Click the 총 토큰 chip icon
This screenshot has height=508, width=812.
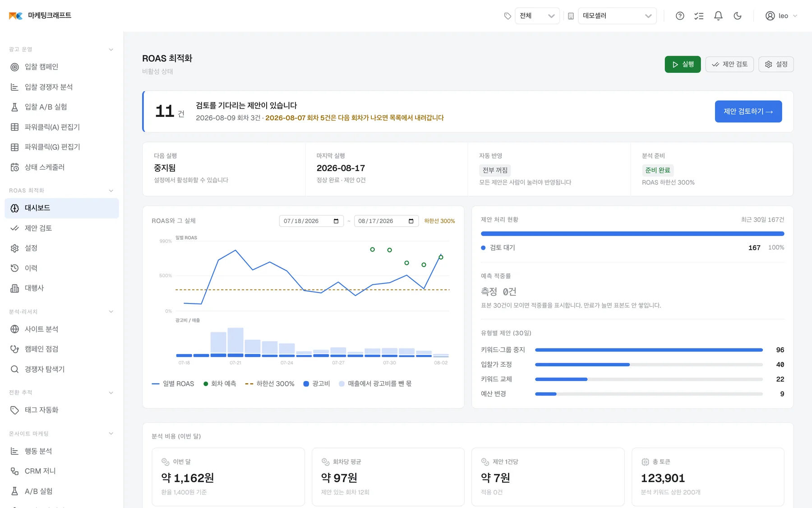point(645,462)
